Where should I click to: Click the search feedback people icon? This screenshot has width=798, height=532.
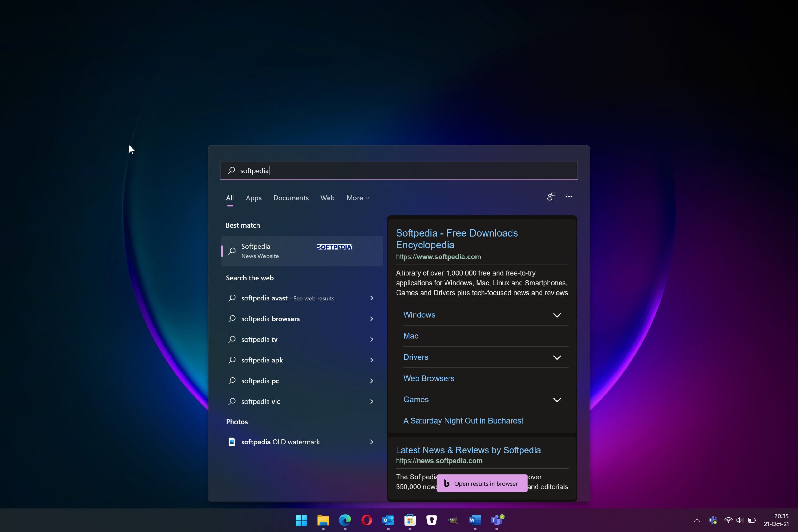551,197
